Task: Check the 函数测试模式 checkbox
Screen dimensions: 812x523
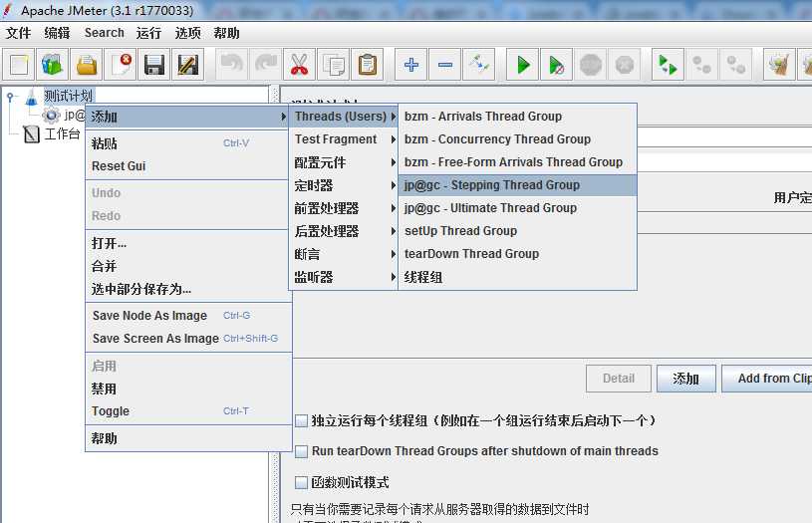Action: [301, 482]
